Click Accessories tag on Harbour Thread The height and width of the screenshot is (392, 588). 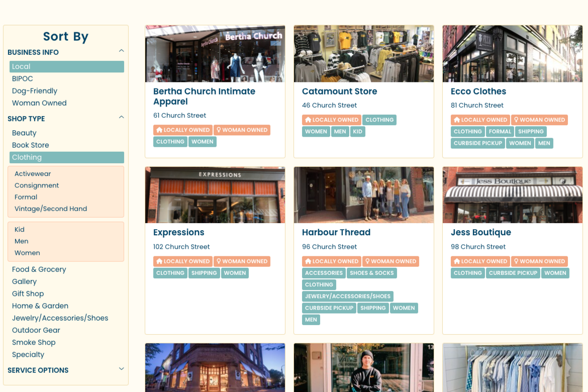pyautogui.click(x=324, y=273)
